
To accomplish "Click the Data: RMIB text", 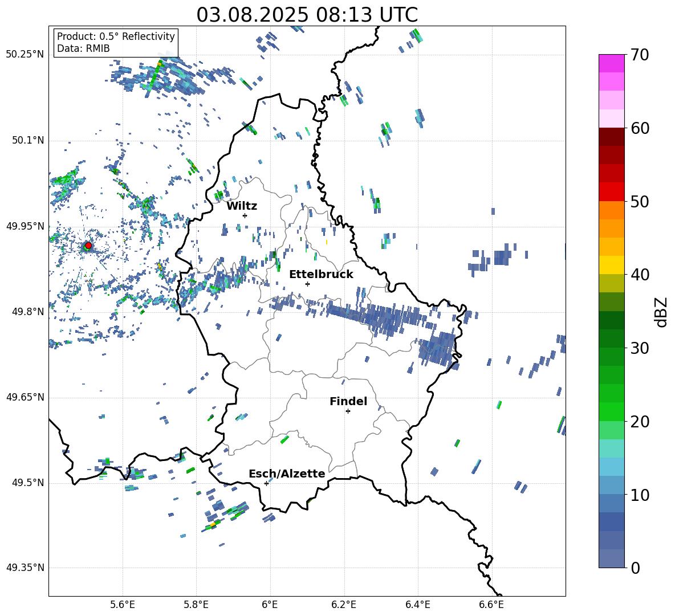I will pos(83,48).
